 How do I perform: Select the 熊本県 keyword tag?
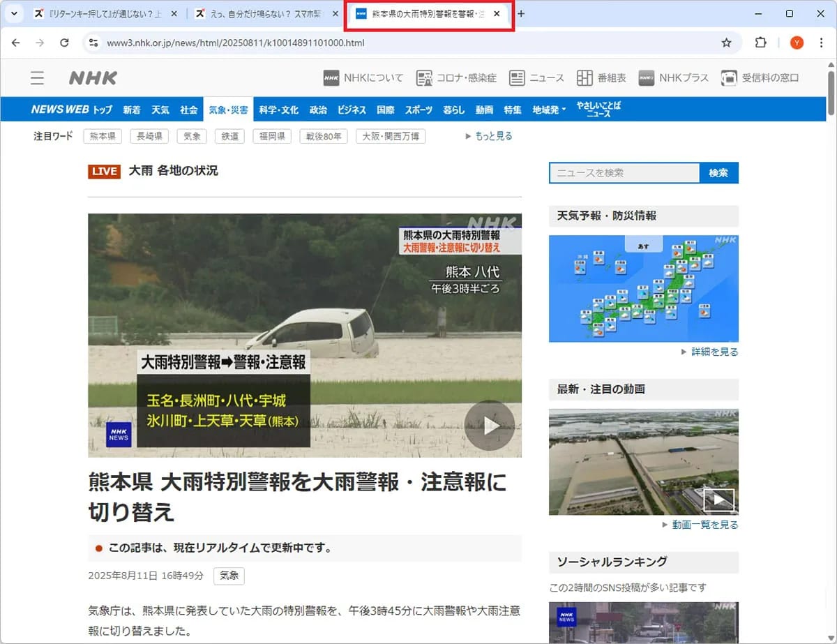point(103,137)
